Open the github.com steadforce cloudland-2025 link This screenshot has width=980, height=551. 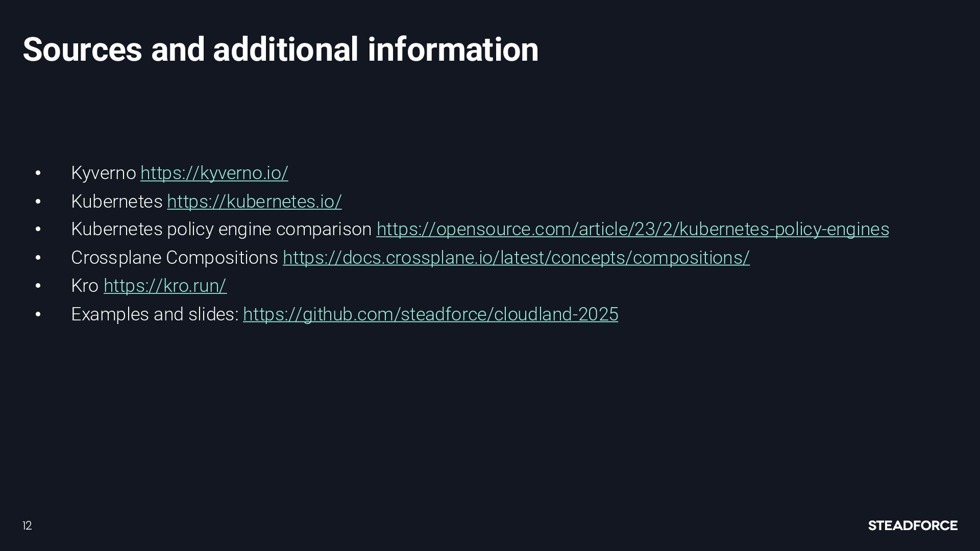click(430, 314)
